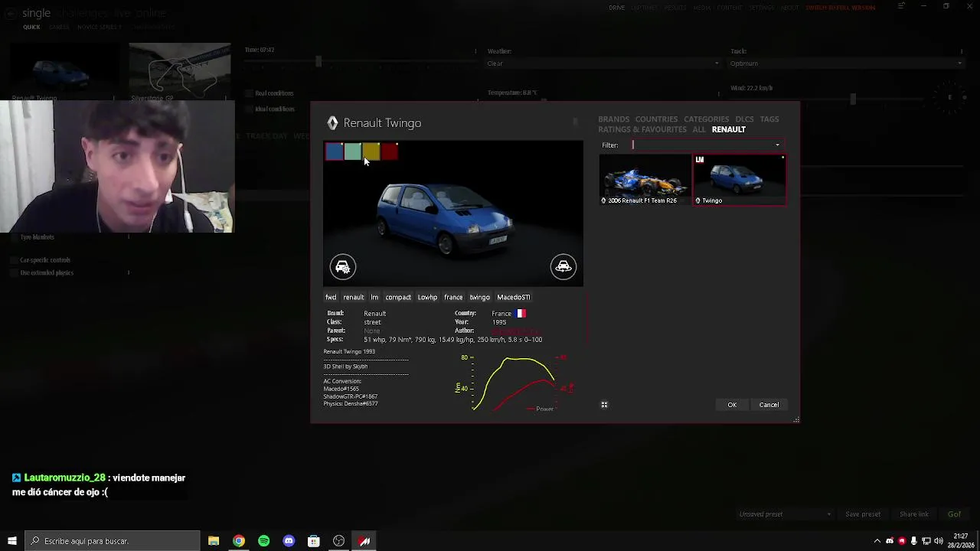Open Discord from the taskbar
Viewport: 980px width, 551px height.
[x=289, y=541]
